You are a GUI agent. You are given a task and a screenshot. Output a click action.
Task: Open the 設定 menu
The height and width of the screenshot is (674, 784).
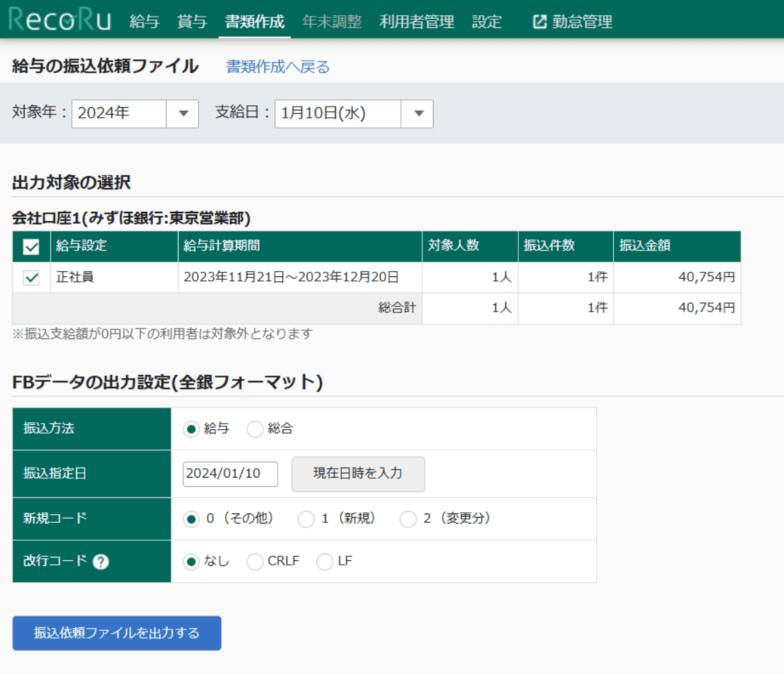point(486,21)
